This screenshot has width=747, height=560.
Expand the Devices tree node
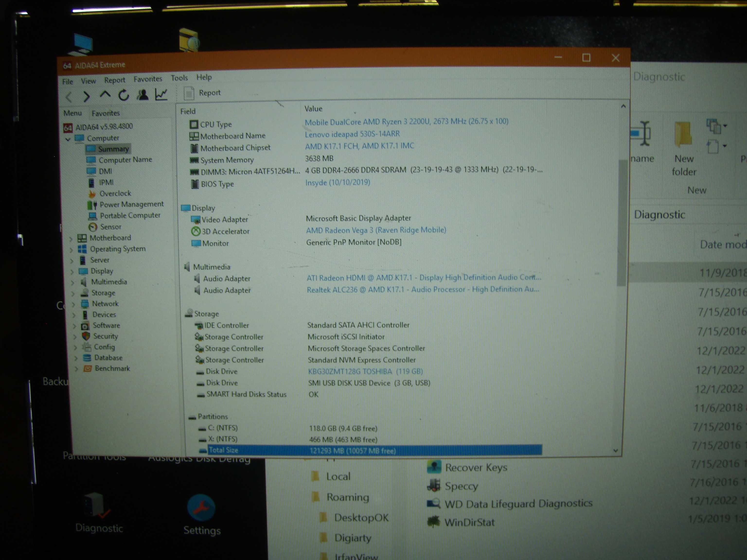click(74, 315)
